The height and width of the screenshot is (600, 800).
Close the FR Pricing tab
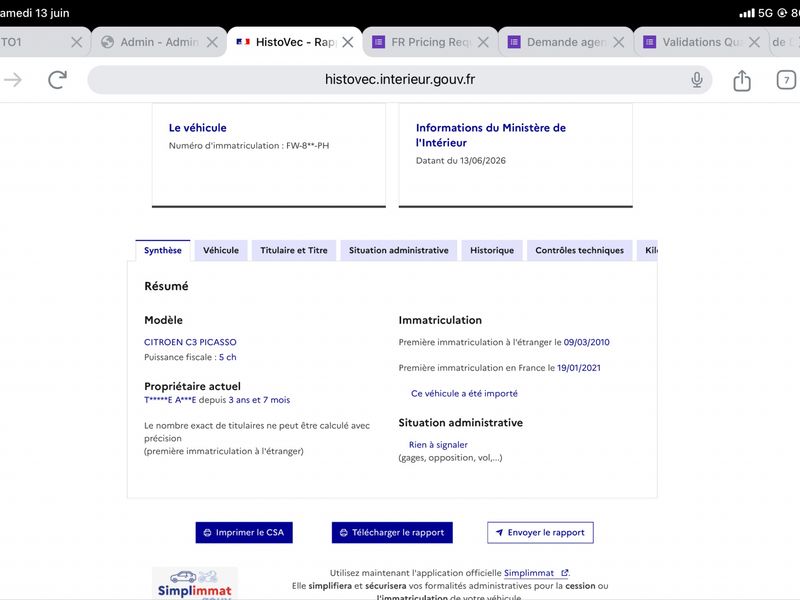483,42
